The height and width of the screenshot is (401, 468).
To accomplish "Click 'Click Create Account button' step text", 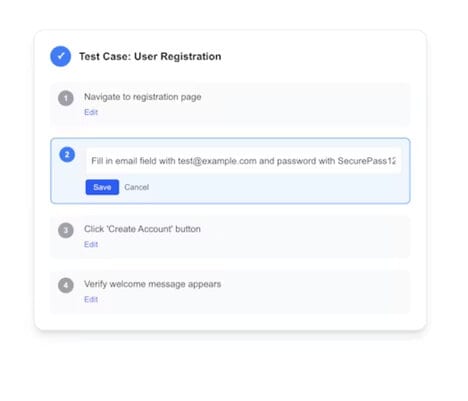I will pyautogui.click(x=142, y=229).
